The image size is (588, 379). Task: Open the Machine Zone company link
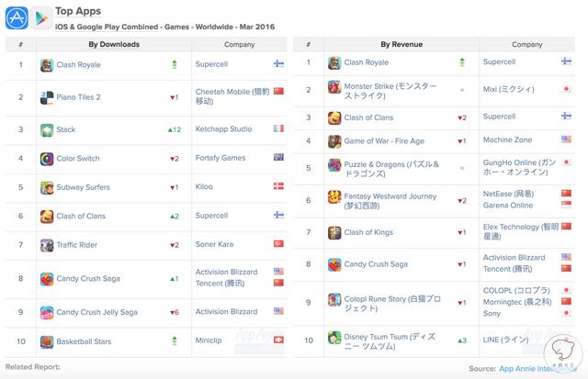[510, 140]
